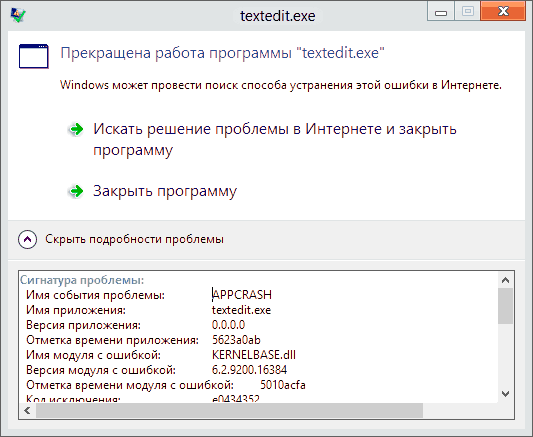Screen dimensions: 533x437
Task: Collapse details with the round chevron button
Action: coord(28,239)
